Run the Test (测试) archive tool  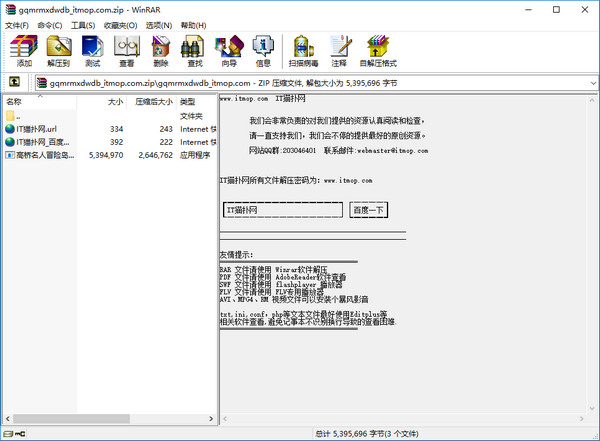92,51
